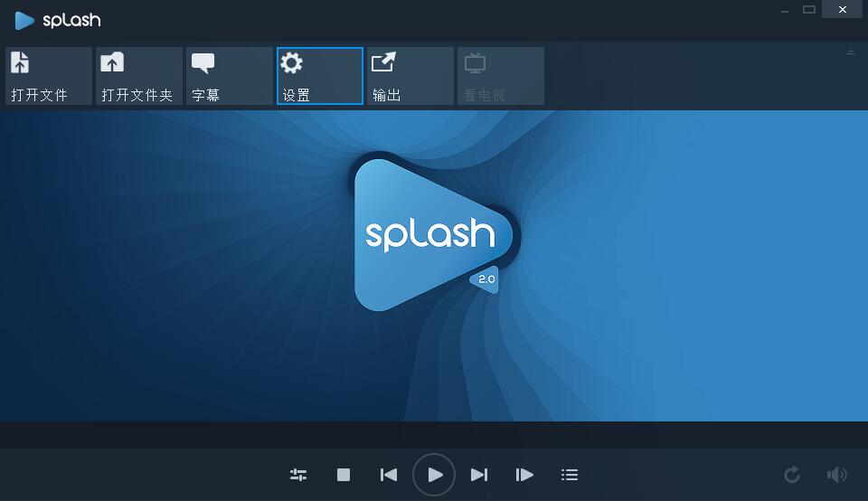Click the export (输出) button

coord(410,76)
